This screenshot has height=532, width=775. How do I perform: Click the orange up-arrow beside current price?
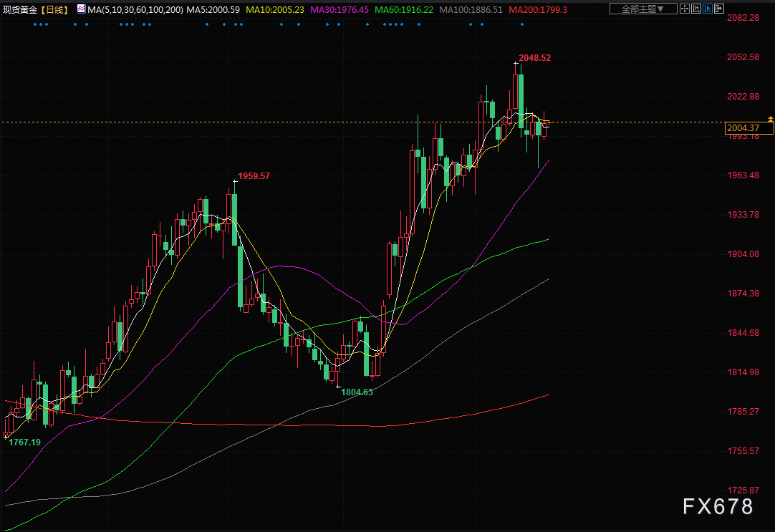tap(770, 117)
